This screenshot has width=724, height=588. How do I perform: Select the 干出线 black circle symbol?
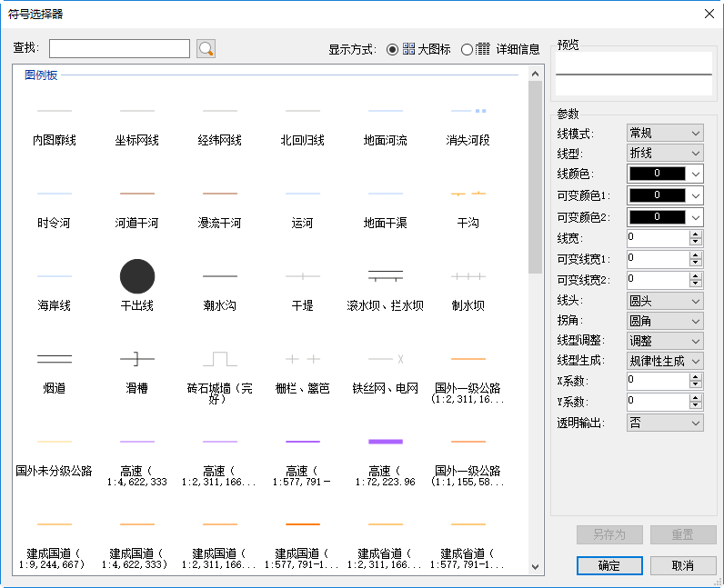point(136,275)
